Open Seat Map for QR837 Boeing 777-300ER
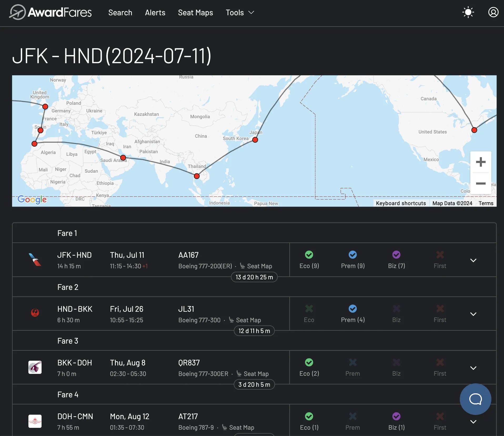The width and height of the screenshot is (504, 436). [x=253, y=374]
